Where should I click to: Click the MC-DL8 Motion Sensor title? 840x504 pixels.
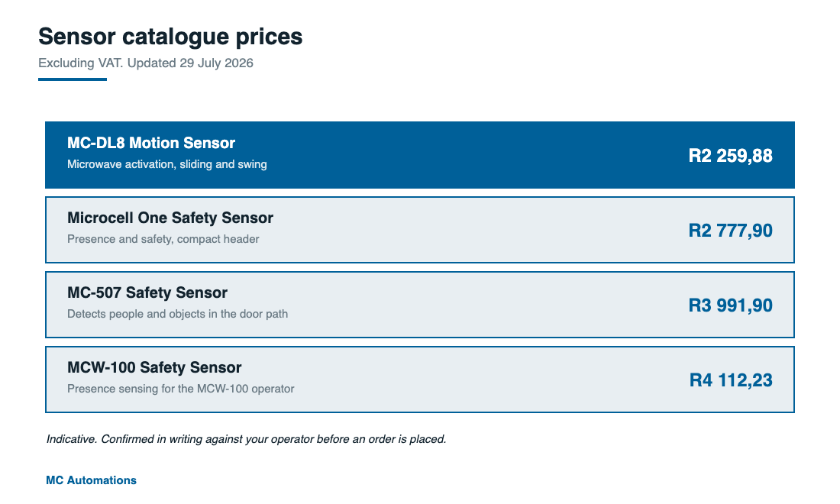(151, 143)
